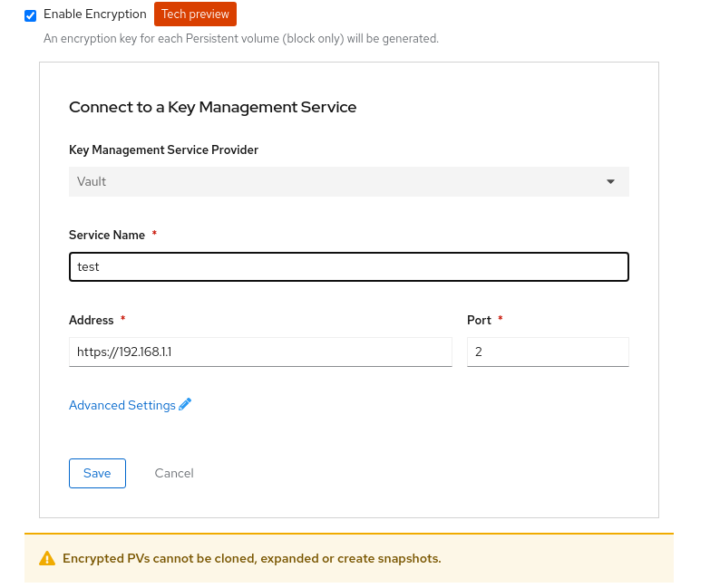Click the Connect to a Key Management Service heading
Image resolution: width=710 pixels, height=588 pixels.
(212, 107)
